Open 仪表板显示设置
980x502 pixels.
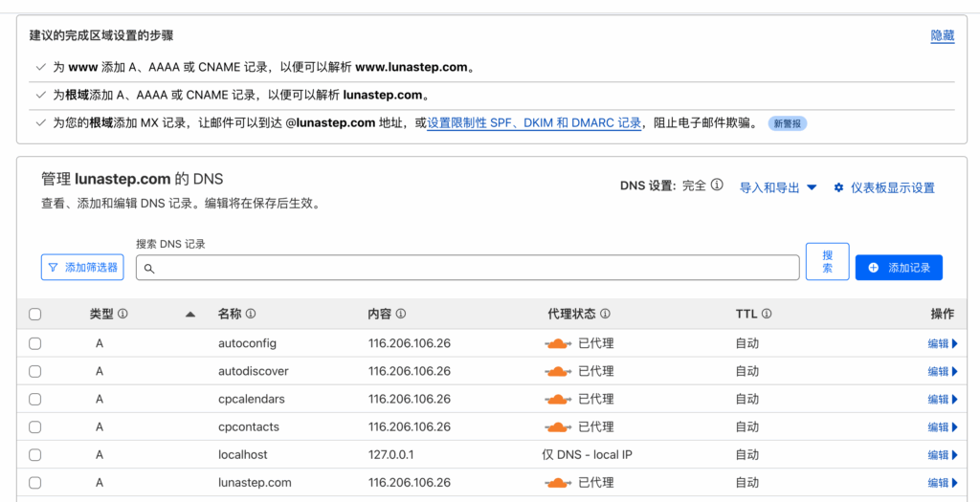[x=884, y=187]
